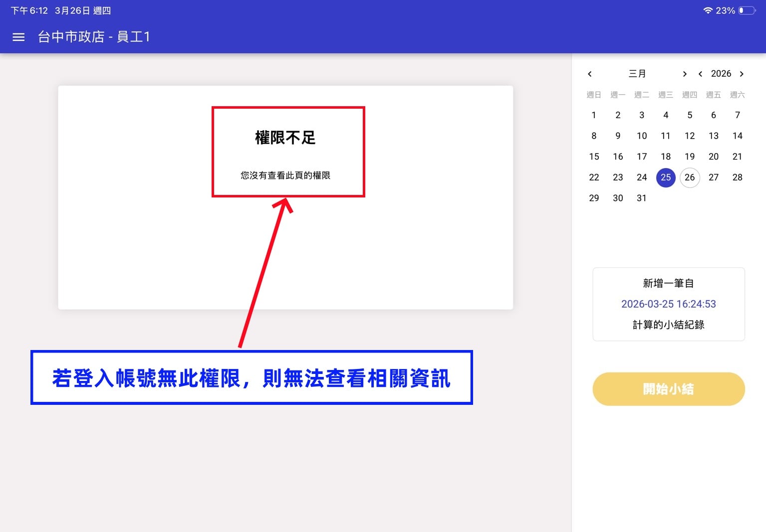Screen dimensions: 766x532
Task: Click the 台中市政店 - 員工1 title
Action: (x=94, y=37)
